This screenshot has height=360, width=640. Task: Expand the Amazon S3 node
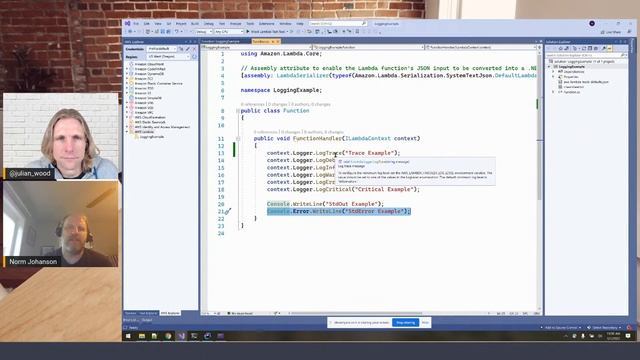(127, 93)
